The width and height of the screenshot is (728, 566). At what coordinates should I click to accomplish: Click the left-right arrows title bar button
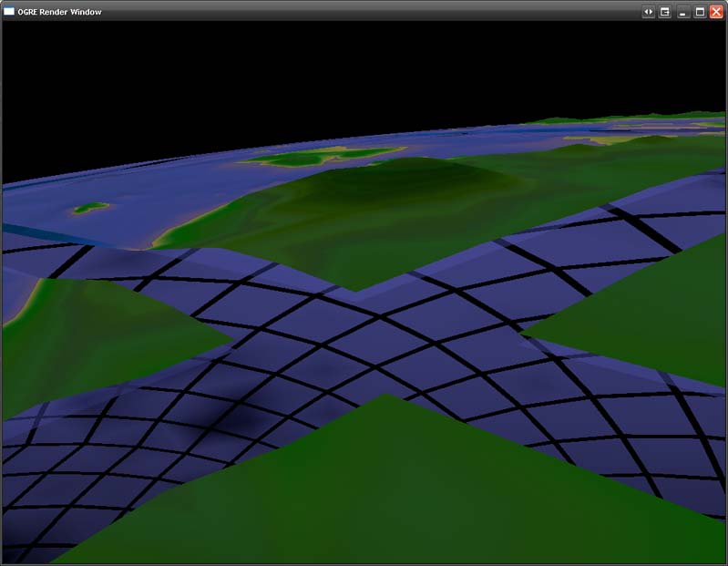(648, 12)
